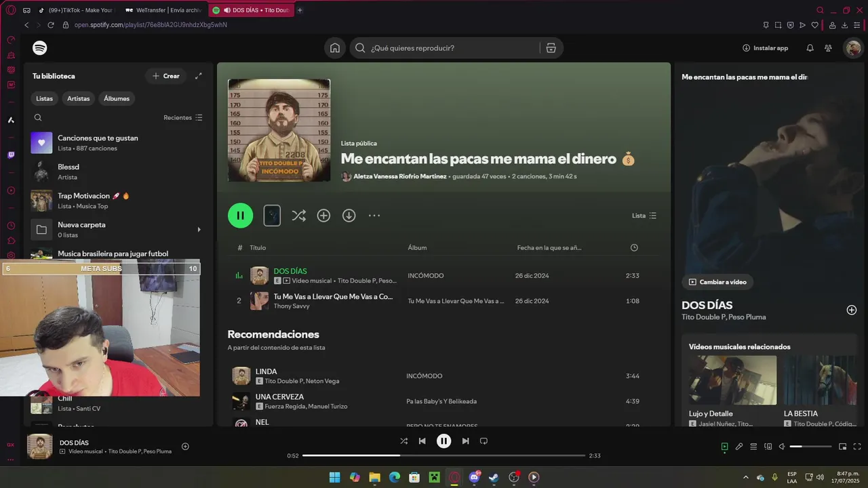This screenshot has height=488, width=868.
Task: Expand Tu biblioteca to full screen
Action: pos(198,76)
